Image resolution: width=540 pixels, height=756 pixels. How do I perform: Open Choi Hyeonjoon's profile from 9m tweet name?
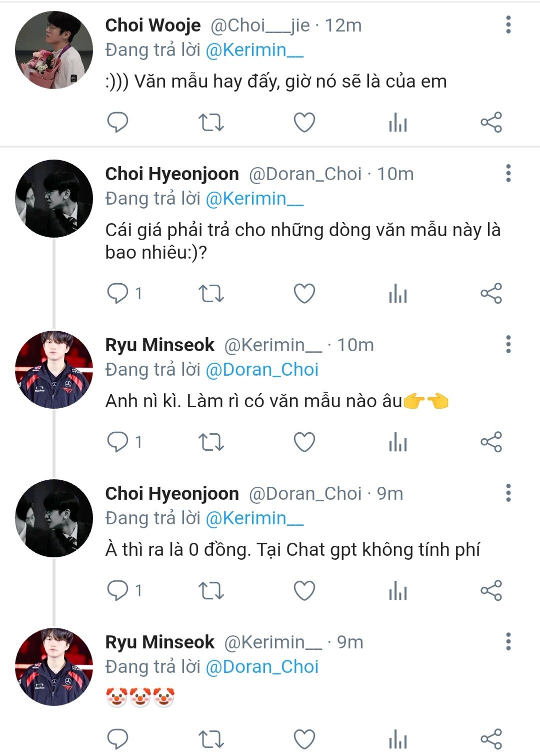click(x=172, y=494)
